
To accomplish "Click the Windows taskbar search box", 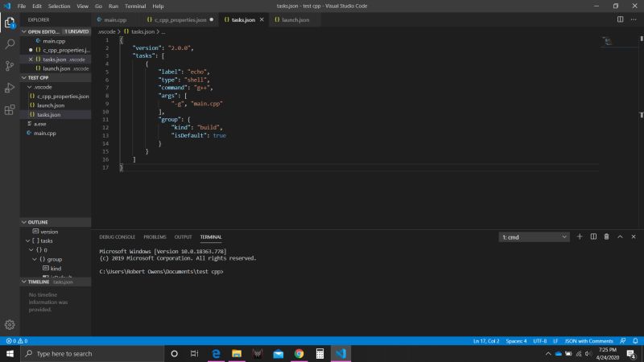I will (x=93, y=353).
